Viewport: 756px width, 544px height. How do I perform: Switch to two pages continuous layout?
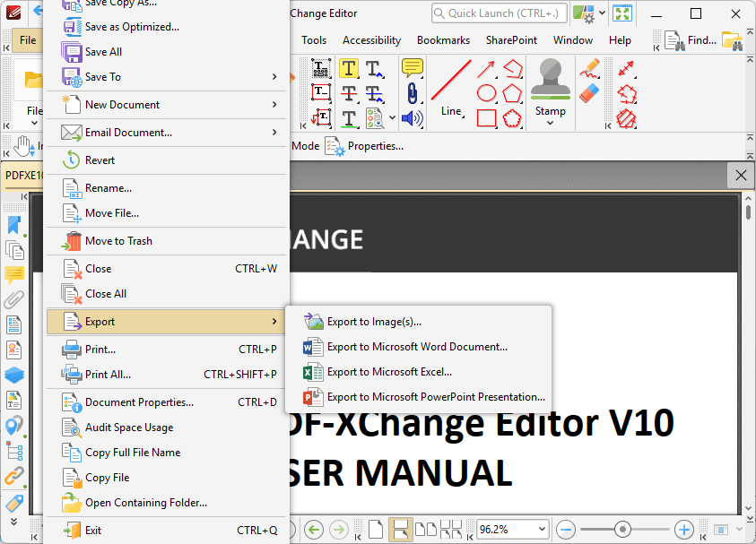click(x=451, y=530)
